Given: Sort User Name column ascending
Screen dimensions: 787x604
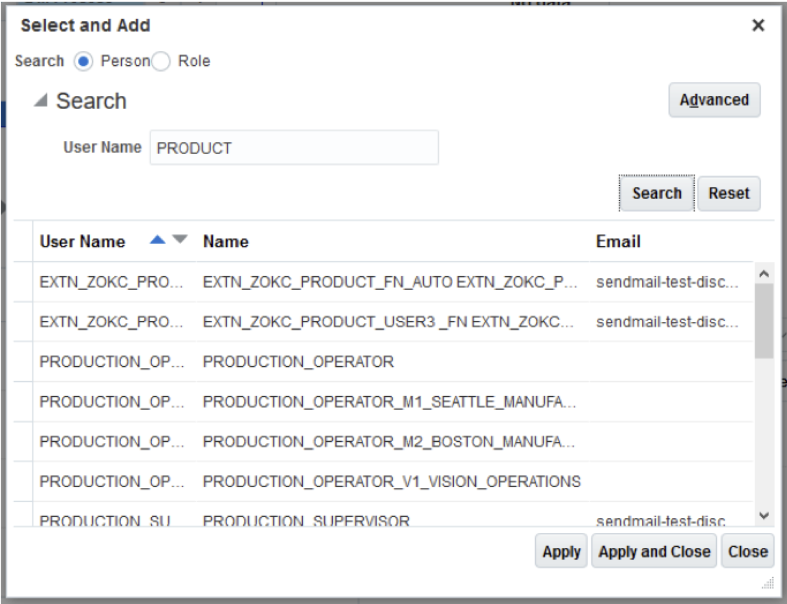Looking at the screenshot, I should click(x=157, y=240).
